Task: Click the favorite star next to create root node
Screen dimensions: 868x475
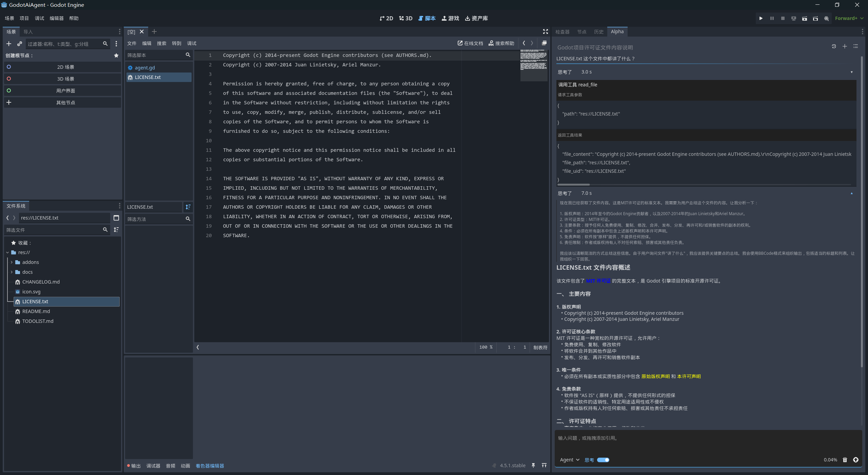Action: [116, 56]
